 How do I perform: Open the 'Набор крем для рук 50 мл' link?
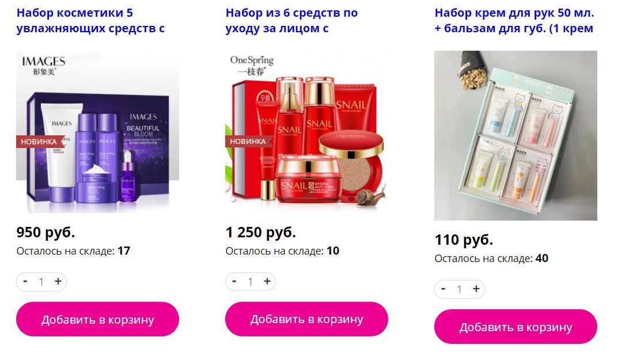[514, 21]
